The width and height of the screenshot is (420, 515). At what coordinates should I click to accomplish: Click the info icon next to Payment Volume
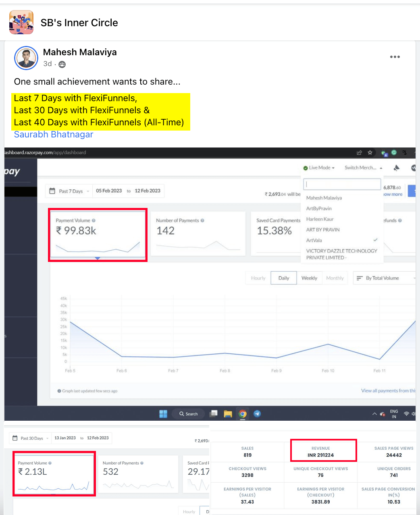click(94, 220)
